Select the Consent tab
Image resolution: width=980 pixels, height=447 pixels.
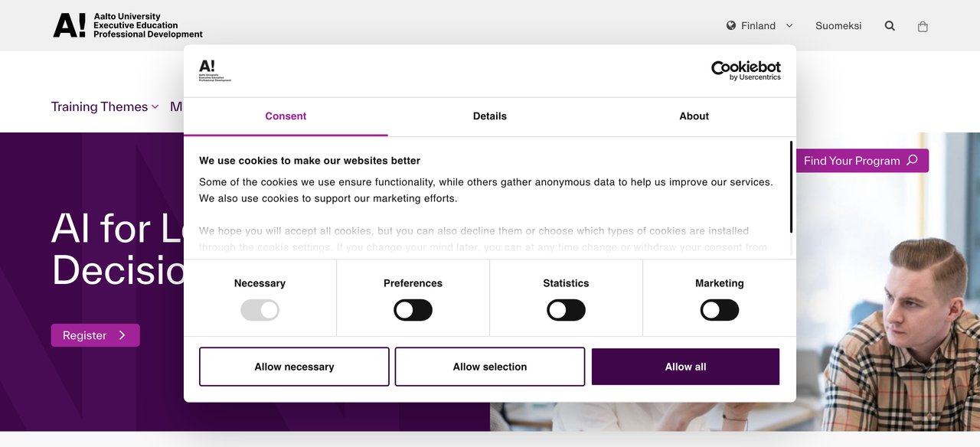286,116
